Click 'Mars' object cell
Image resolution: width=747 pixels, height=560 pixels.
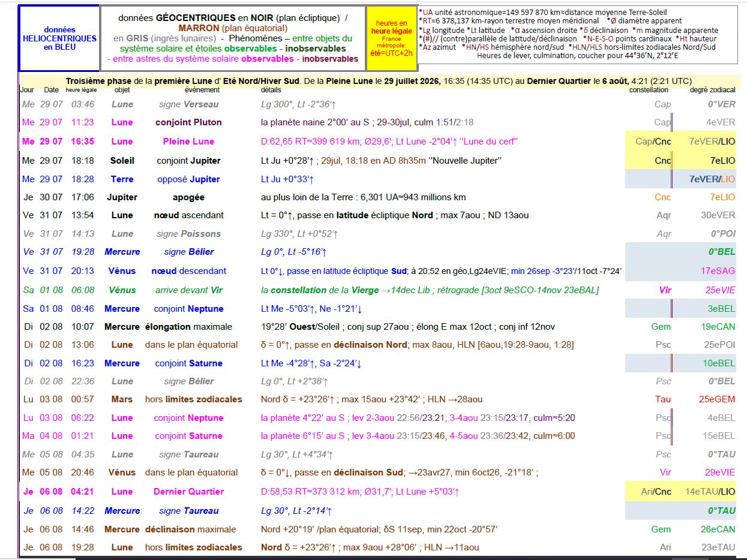122,399
